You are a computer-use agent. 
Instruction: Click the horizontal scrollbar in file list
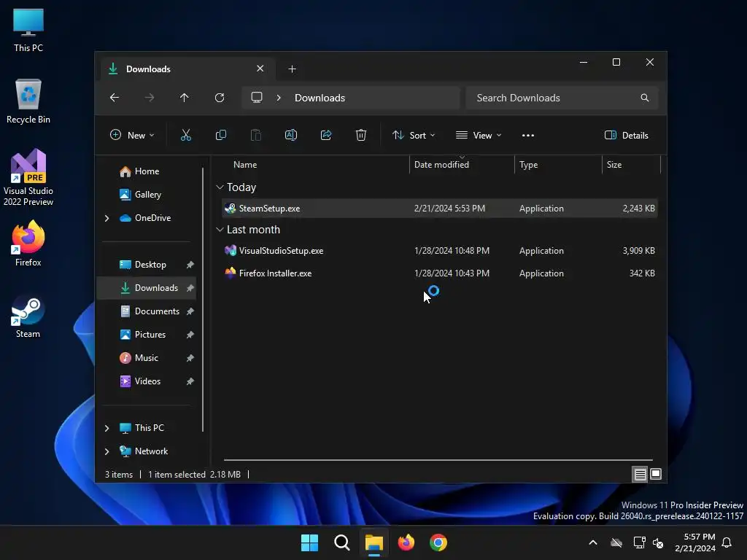coord(438,460)
